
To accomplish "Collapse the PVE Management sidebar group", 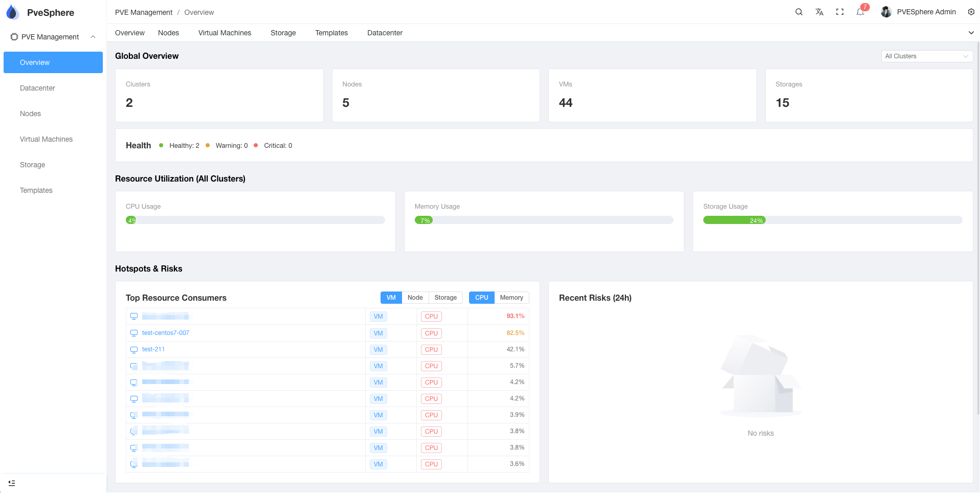I will click(93, 36).
